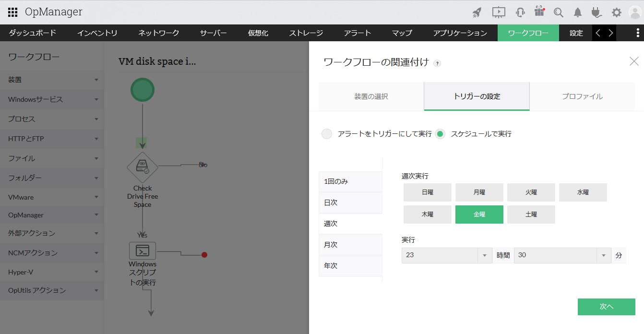The width and height of the screenshot is (644, 334).
Task: Switch to トリガーの設定 tab
Action: click(x=477, y=96)
